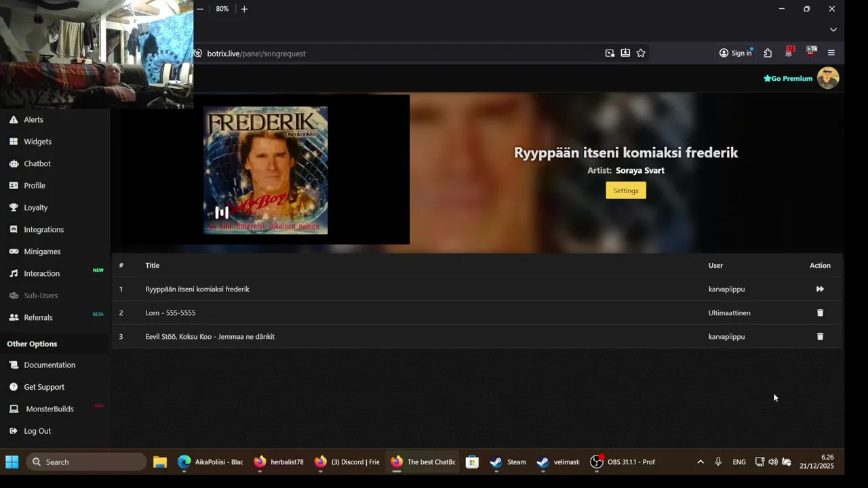The image size is (868, 488).
Task: Open the Sub-Users sidebar item
Action: (41, 296)
